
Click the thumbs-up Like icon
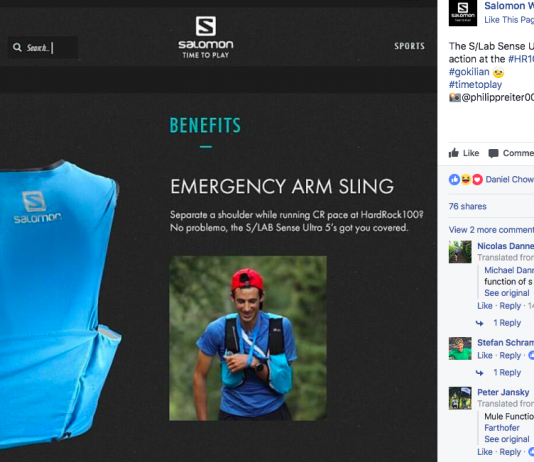click(x=453, y=153)
